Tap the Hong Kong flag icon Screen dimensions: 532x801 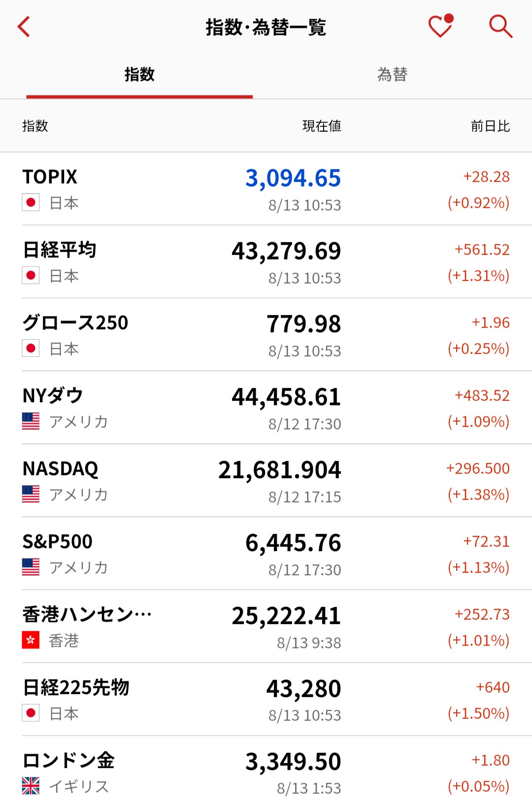[x=31, y=640]
